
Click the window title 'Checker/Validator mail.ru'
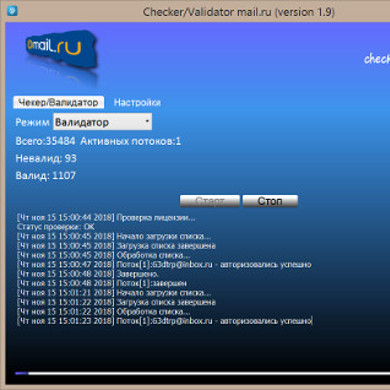(x=239, y=12)
